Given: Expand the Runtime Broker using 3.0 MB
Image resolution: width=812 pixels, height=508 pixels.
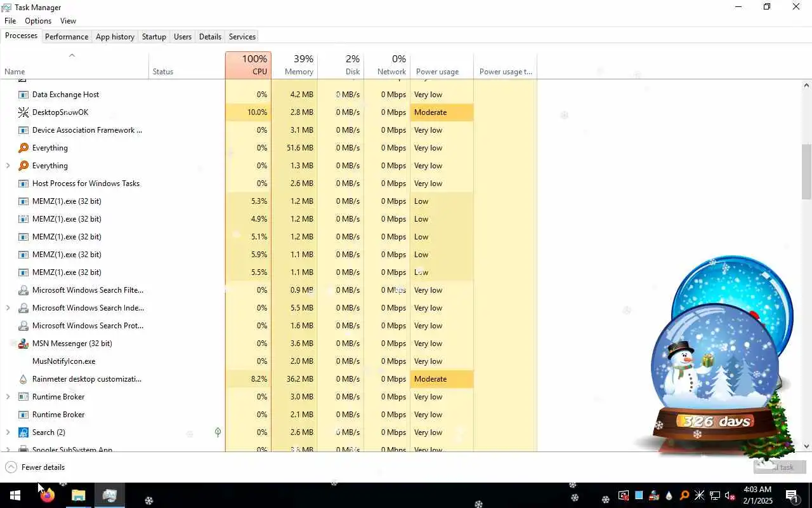Looking at the screenshot, I should click(x=8, y=397).
